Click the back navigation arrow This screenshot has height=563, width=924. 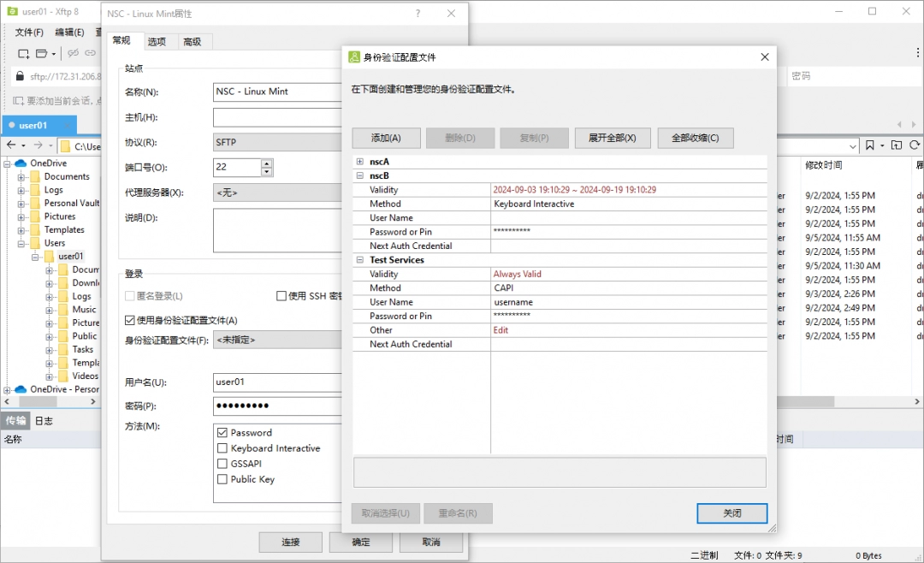pyautogui.click(x=11, y=145)
